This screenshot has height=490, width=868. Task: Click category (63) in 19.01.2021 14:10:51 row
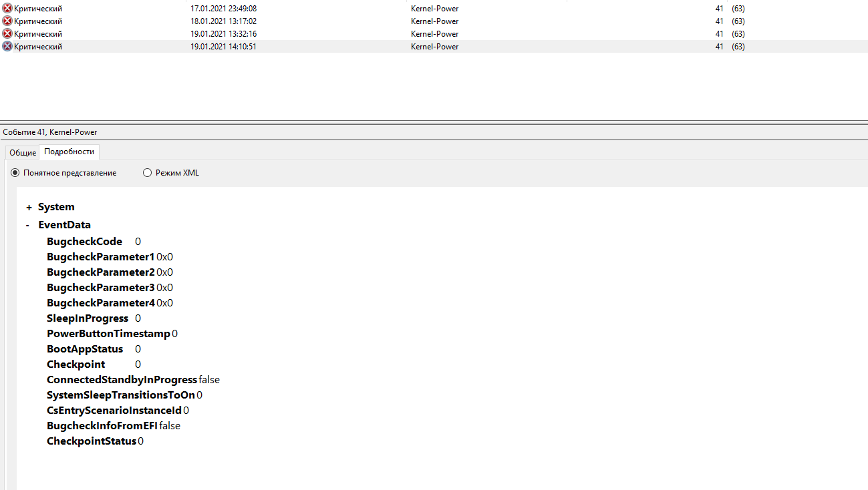pyautogui.click(x=738, y=47)
